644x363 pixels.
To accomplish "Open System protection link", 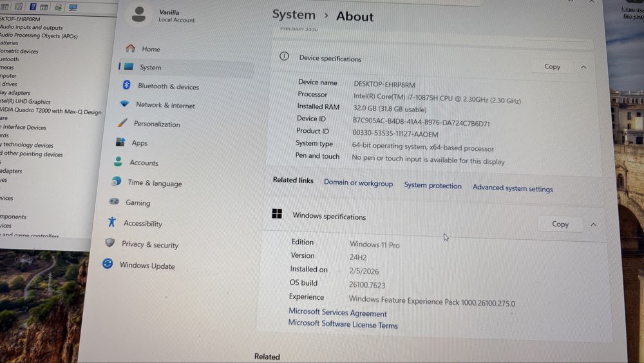I will pos(433,186).
